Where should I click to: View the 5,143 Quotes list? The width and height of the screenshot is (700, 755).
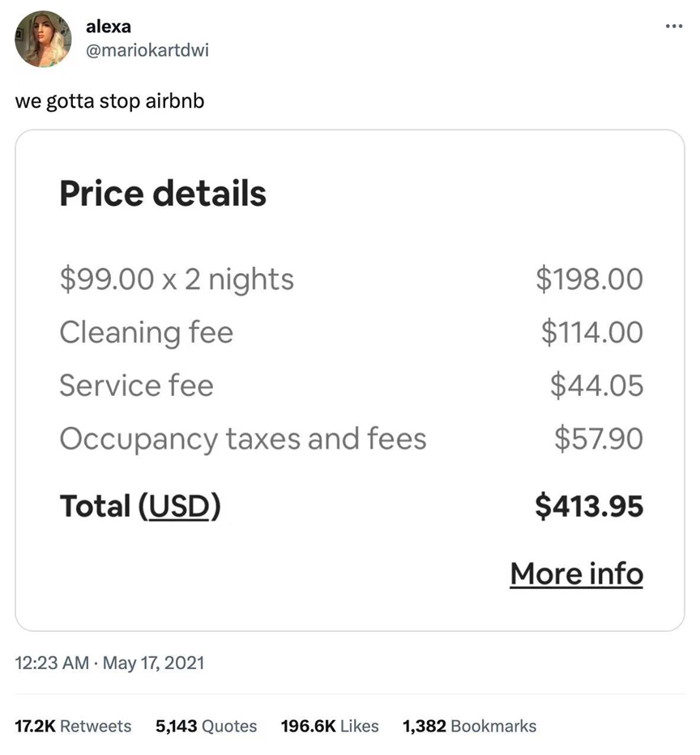[x=206, y=726]
